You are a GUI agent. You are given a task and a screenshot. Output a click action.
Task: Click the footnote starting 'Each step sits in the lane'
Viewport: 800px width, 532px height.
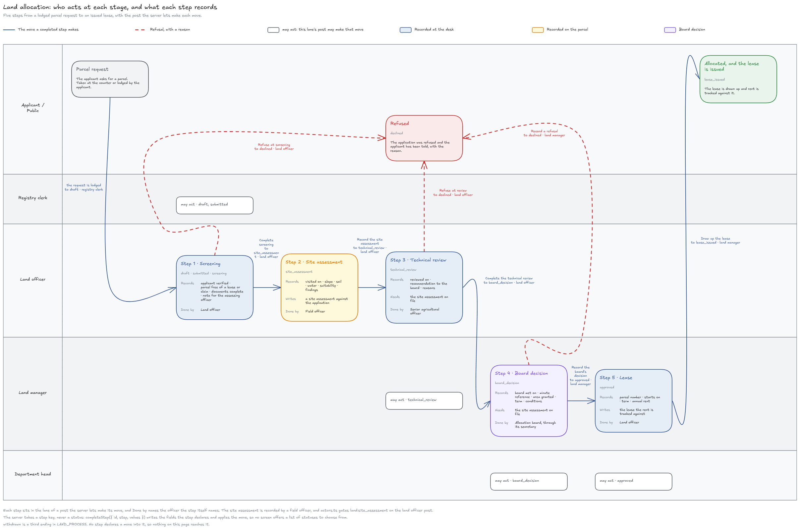point(218,510)
